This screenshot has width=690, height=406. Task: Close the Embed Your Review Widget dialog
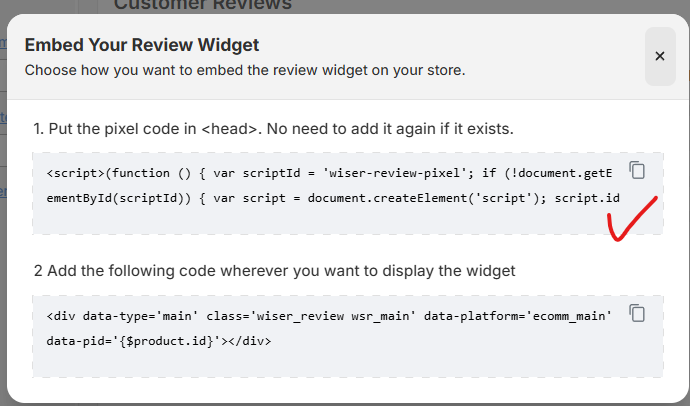tap(659, 56)
